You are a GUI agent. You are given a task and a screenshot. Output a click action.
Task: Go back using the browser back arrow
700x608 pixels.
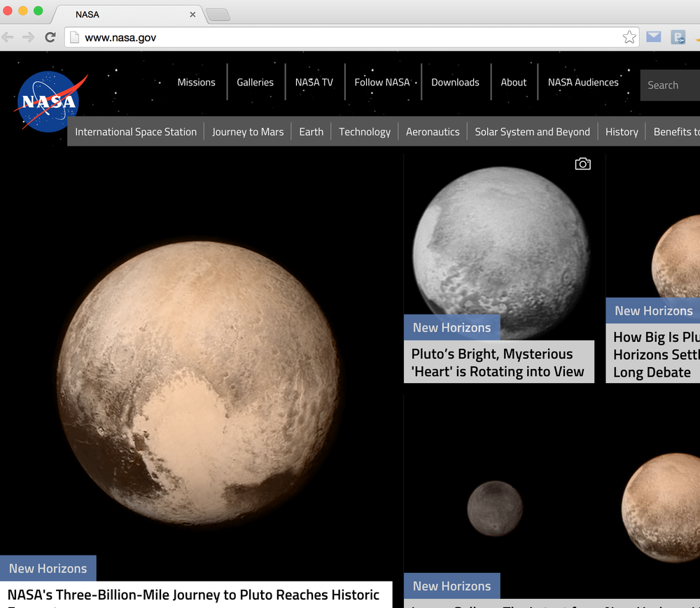8,37
